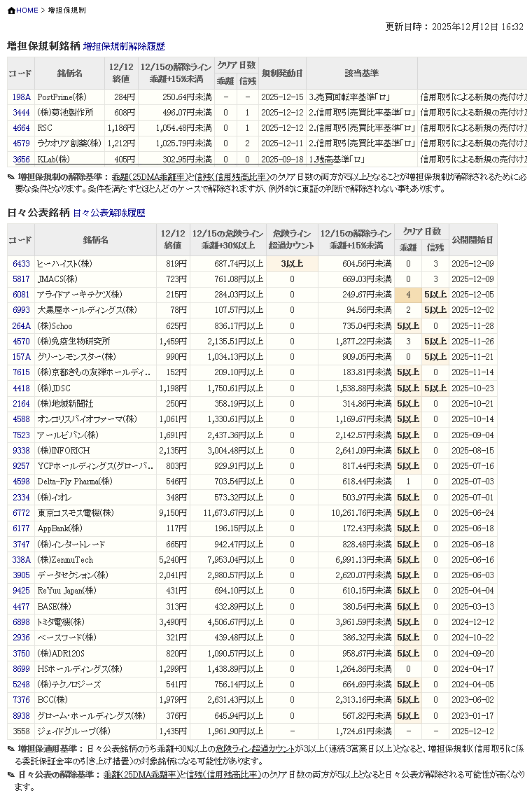Click code 9338 INFORICH link
This screenshot has width=532, height=793.
[x=21, y=450]
